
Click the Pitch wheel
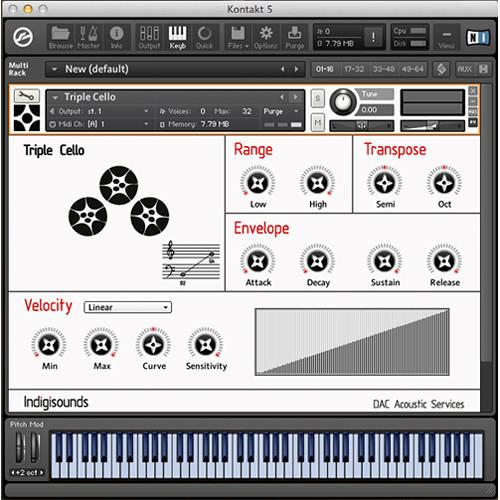coord(21,447)
